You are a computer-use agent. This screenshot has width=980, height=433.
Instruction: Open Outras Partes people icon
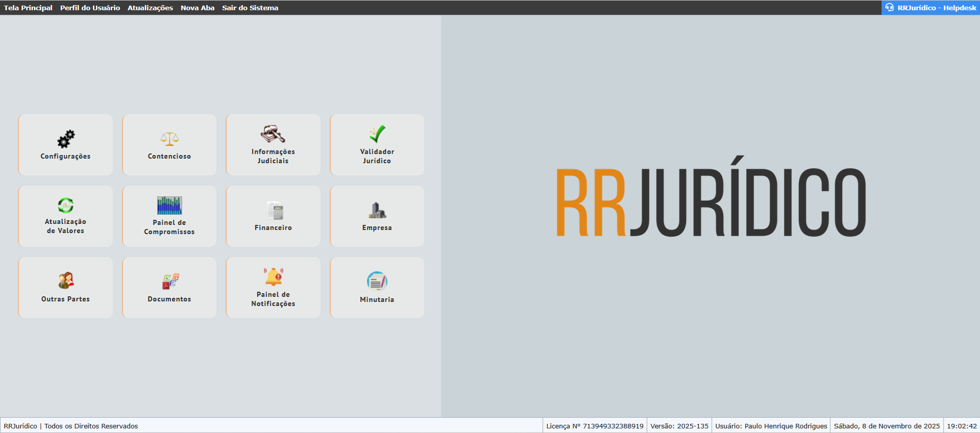[x=66, y=281]
